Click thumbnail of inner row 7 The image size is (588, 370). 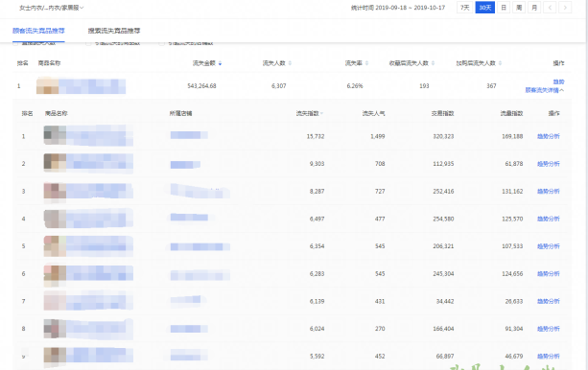(55, 301)
